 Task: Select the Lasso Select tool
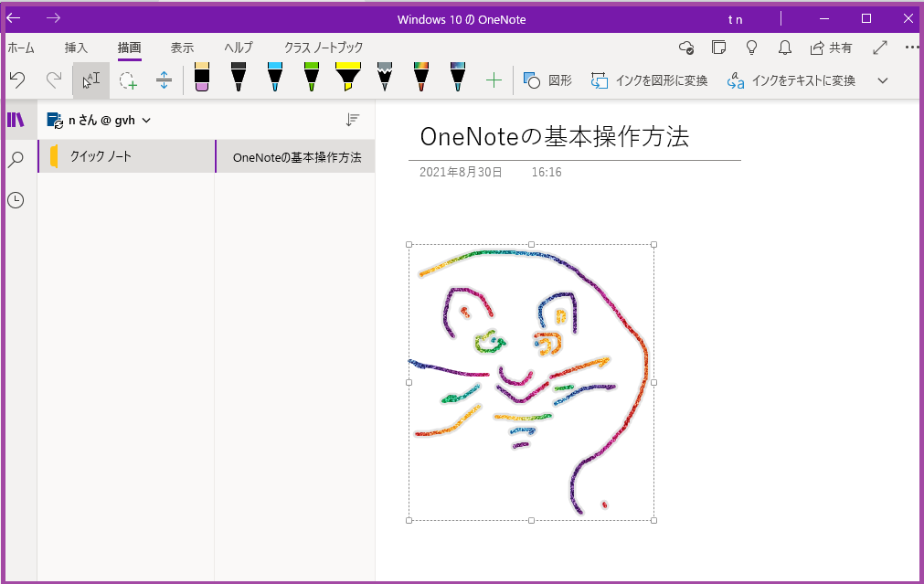(128, 80)
